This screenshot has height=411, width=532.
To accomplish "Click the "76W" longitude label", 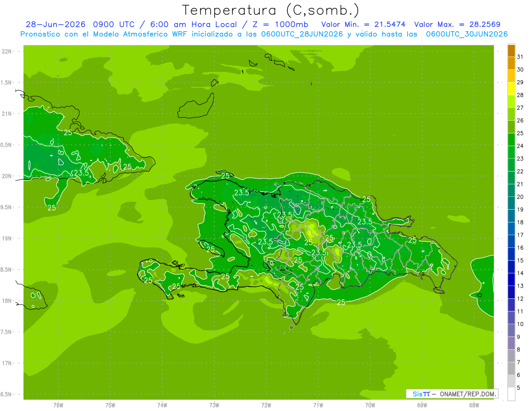I will pos(58,405).
